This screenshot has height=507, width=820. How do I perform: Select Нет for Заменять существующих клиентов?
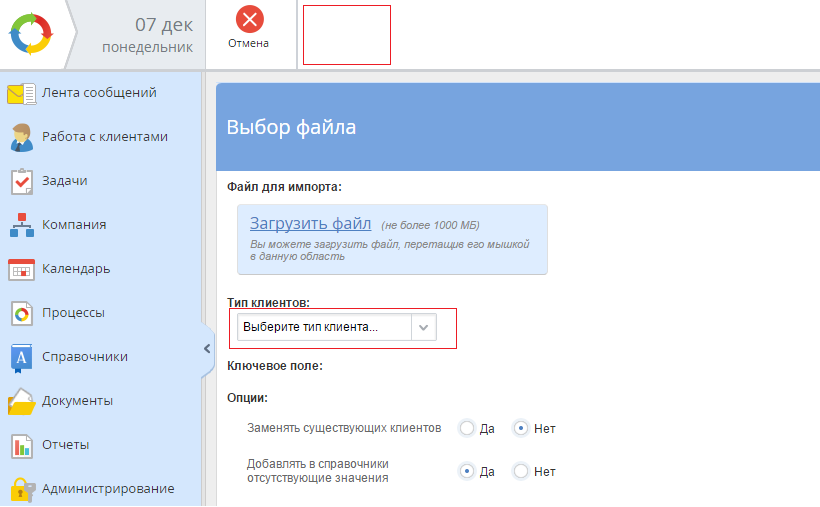(x=520, y=428)
